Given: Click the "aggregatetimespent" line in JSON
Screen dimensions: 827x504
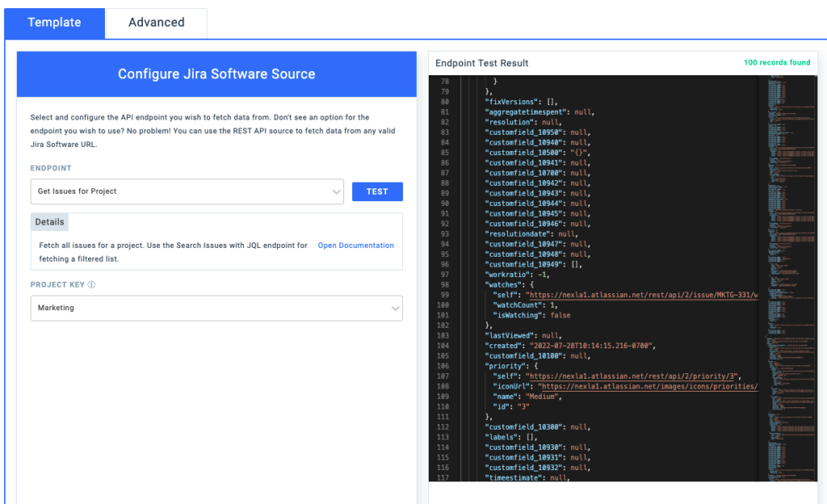Looking at the screenshot, I should tap(539, 111).
